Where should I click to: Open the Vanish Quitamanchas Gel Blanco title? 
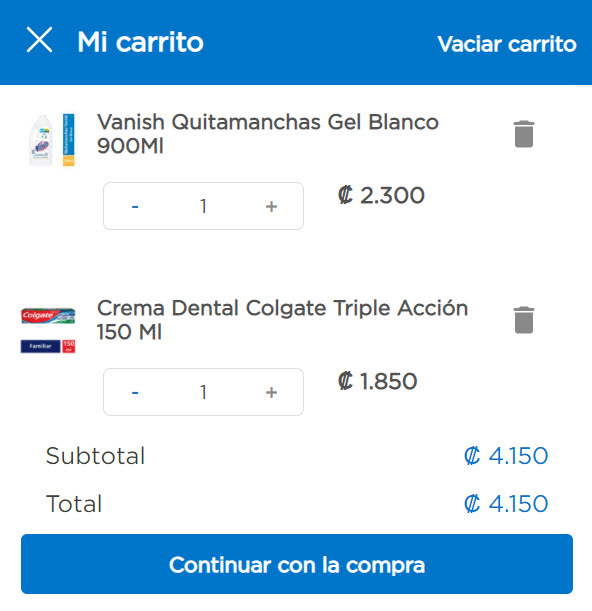point(268,134)
